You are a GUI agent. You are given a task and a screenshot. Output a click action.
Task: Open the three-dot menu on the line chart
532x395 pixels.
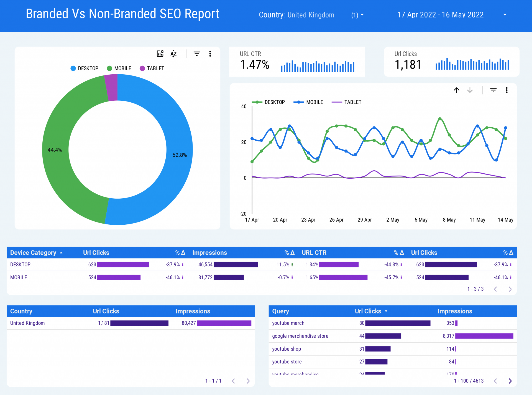point(507,90)
